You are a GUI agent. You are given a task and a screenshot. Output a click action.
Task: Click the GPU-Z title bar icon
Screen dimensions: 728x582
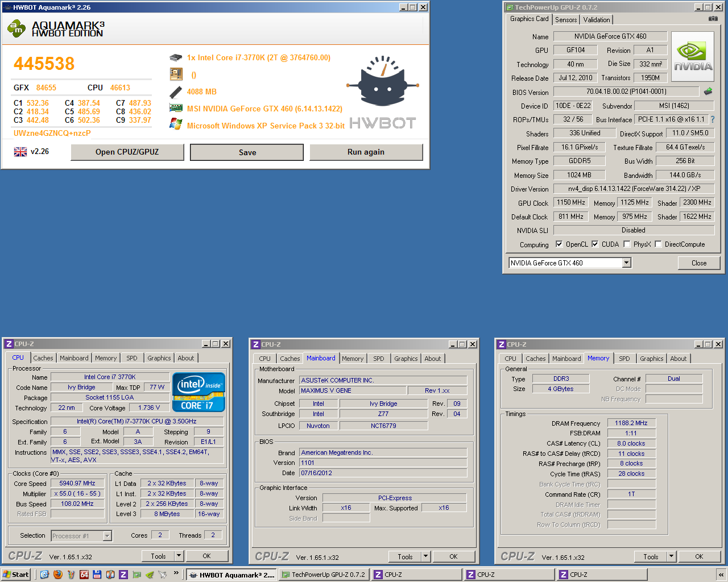point(510,7)
